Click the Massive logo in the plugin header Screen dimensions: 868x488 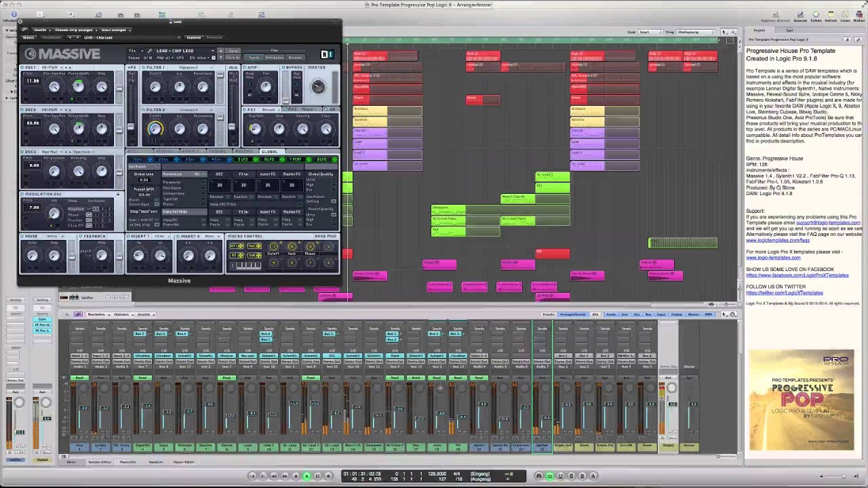point(62,54)
